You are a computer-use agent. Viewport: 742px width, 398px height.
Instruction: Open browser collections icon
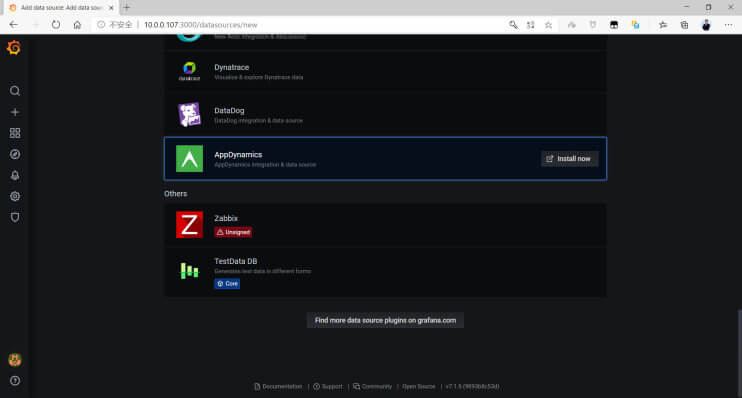(x=684, y=25)
